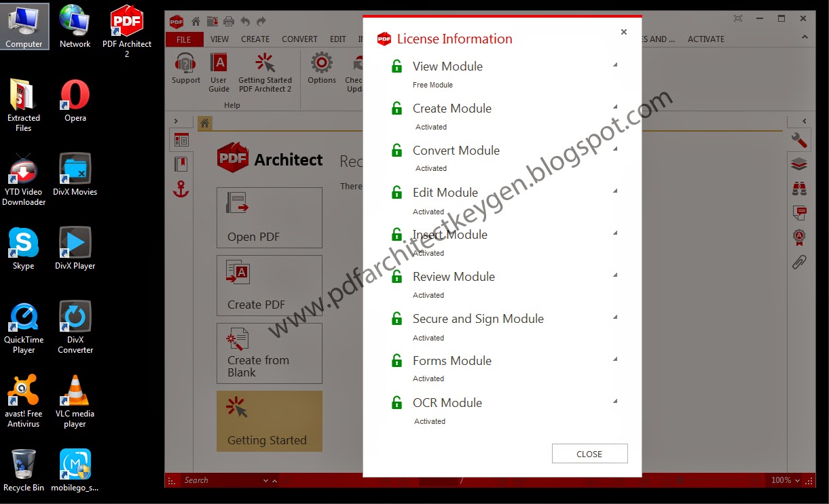829x504 pixels.
Task: Open the User Guide from the ribbon
Action: click(x=219, y=73)
